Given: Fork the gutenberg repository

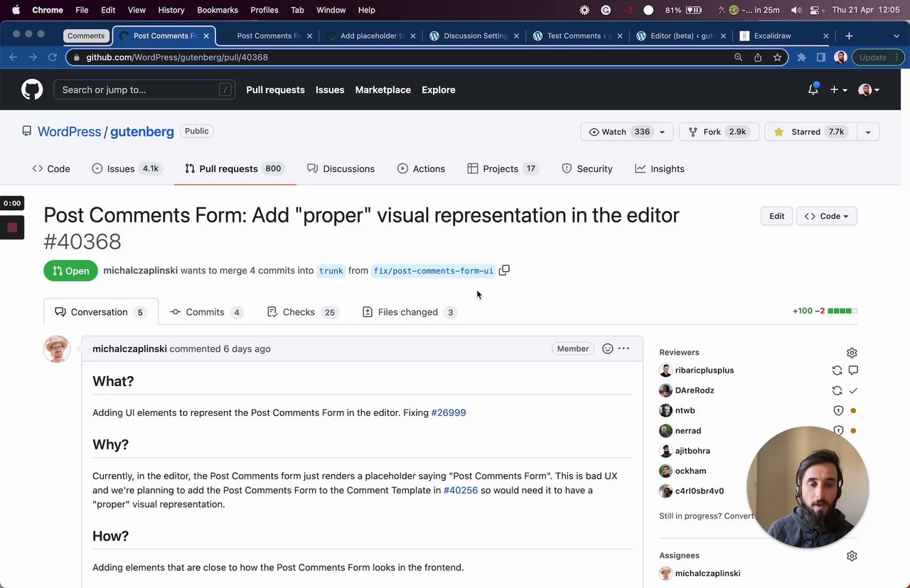Looking at the screenshot, I should [x=719, y=132].
